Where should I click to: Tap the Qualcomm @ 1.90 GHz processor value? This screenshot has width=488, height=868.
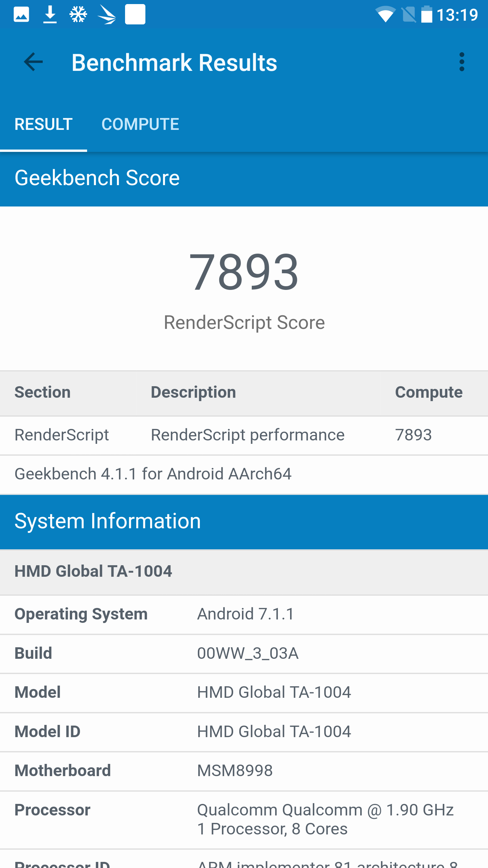325,820
